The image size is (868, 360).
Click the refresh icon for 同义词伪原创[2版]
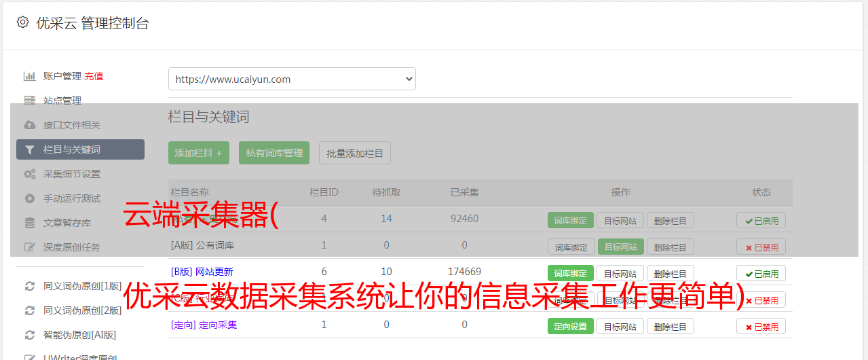[30, 310]
